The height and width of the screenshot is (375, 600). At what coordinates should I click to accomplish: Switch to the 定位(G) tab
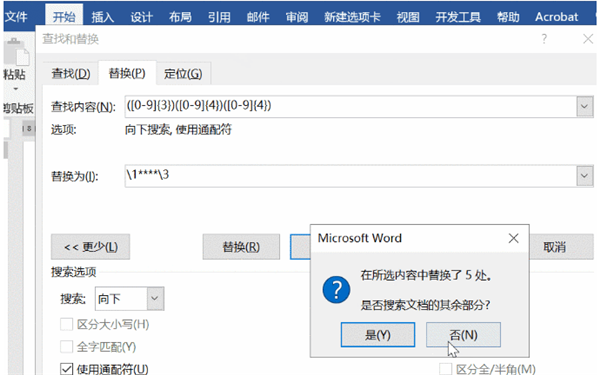pos(183,73)
